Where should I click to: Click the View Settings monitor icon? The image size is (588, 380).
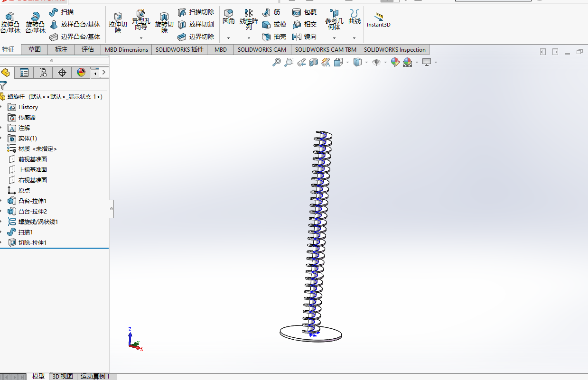[427, 62]
